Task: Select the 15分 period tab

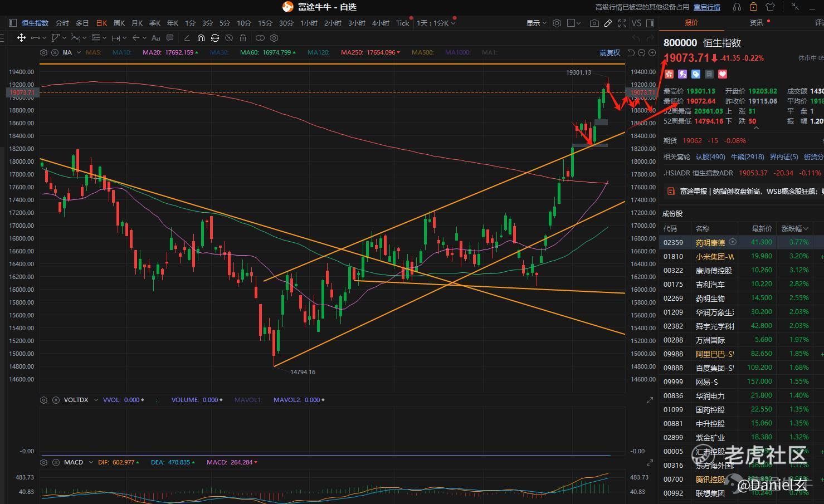Action: (265, 23)
